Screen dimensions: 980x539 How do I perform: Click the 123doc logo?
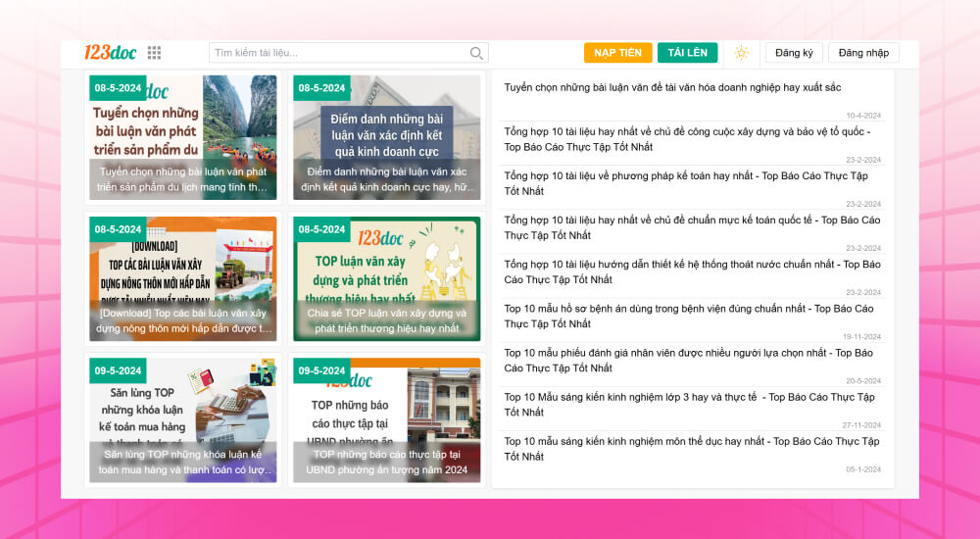click(109, 53)
